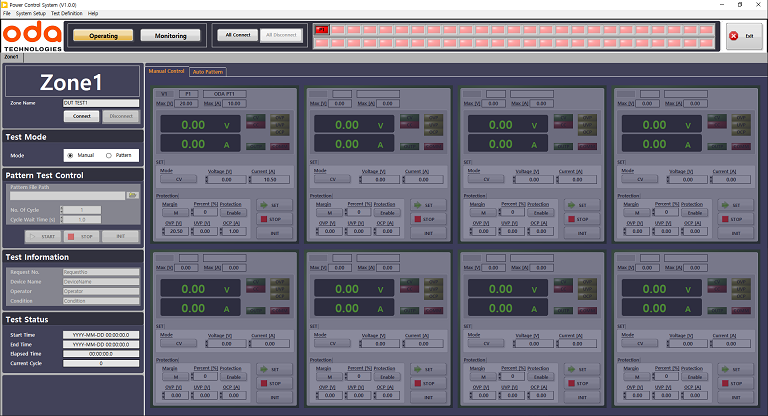Open the Help menu

click(x=93, y=13)
